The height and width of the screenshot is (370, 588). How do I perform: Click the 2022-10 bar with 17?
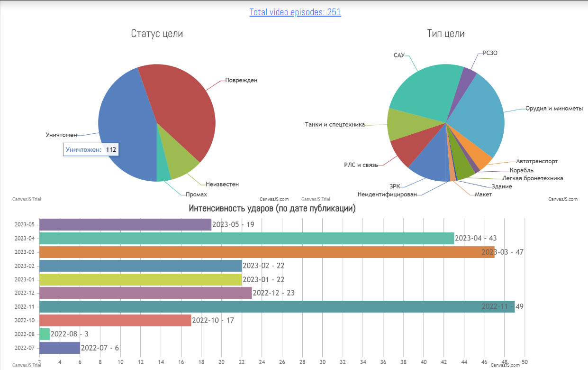(115, 320)
